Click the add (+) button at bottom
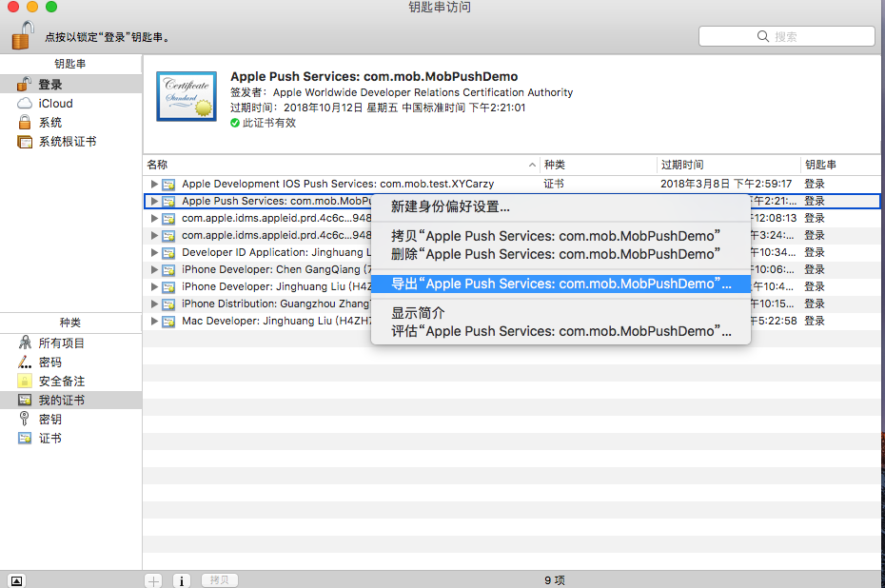The width and height of the screenshot is (885, 588). [x=153, y=580]
